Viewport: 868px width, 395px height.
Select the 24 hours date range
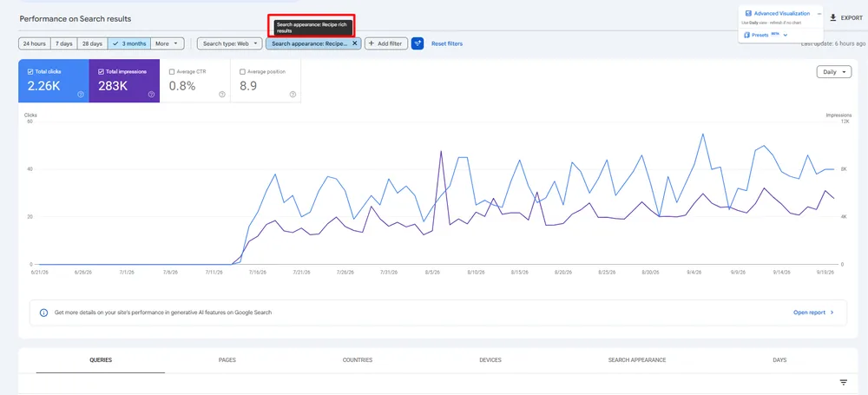coord(35,43)
